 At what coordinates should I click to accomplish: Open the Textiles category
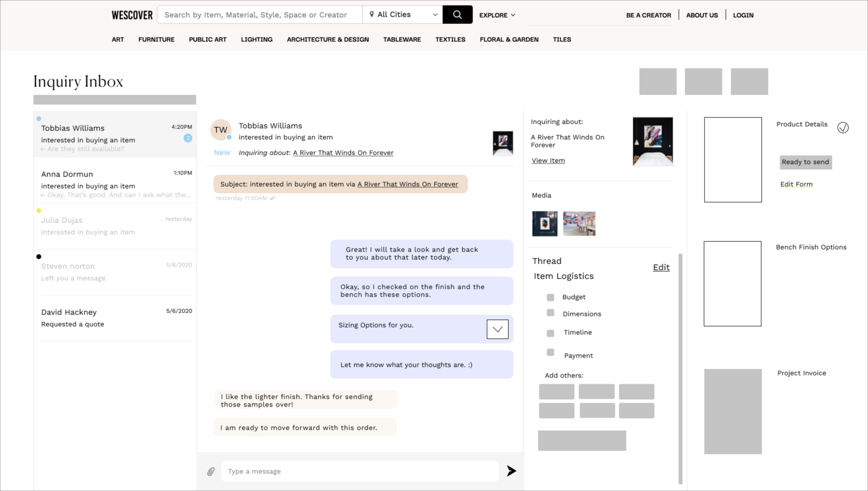(450, 40)
